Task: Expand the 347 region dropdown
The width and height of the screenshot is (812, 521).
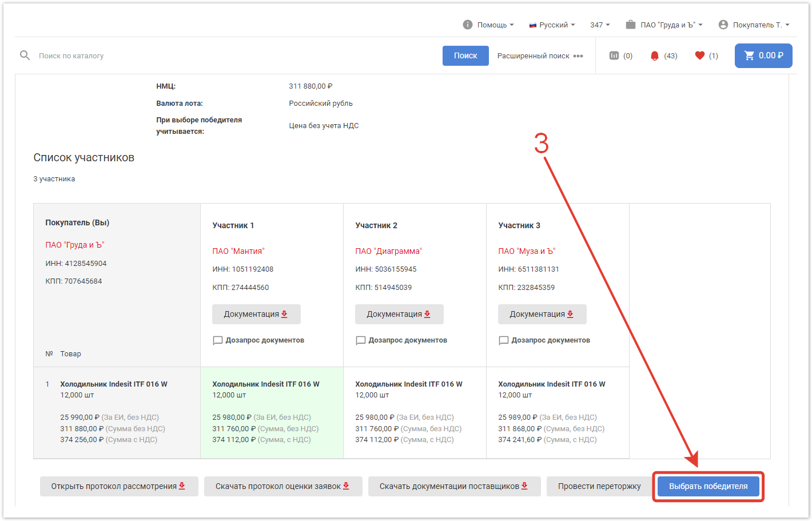Action: point(600,25)
